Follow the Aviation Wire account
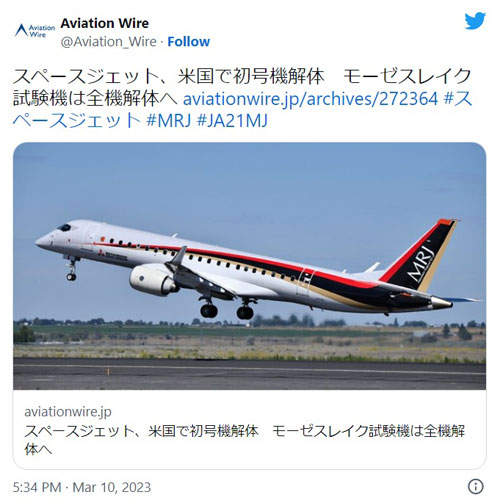The height and width of the screenshot is (503, 500). (188, 42)
